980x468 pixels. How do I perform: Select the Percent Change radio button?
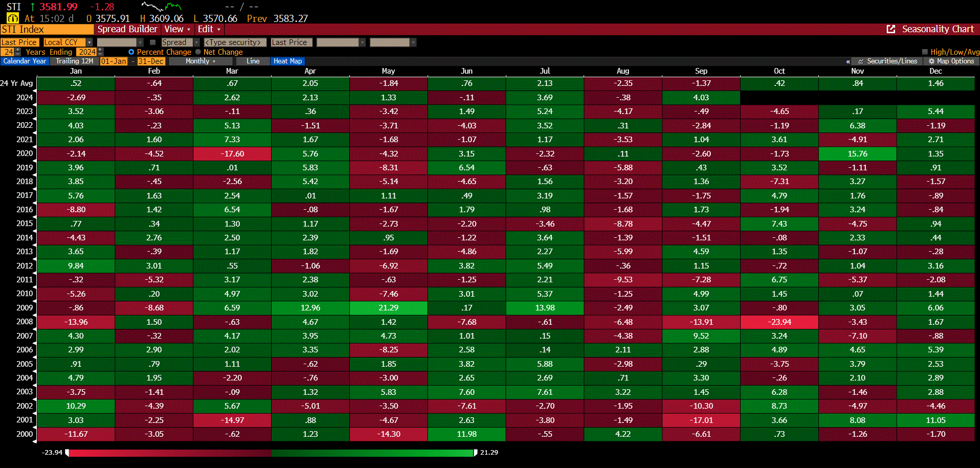point(131,52)
